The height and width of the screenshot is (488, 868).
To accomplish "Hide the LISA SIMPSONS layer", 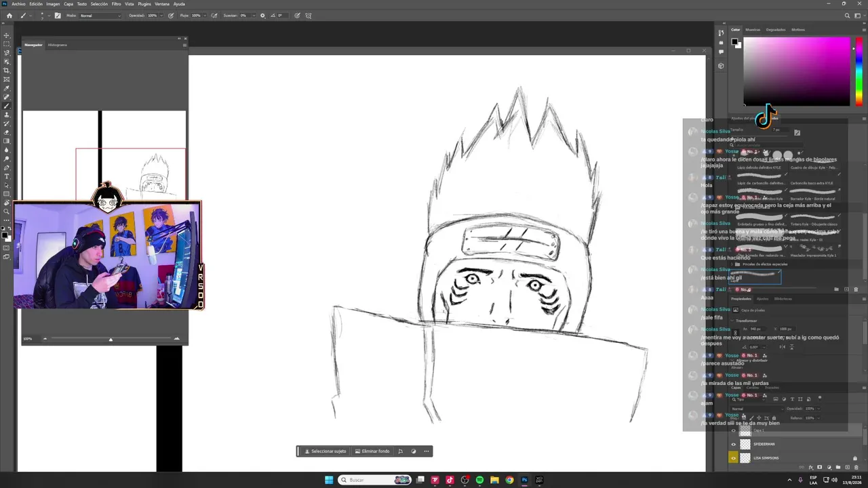I will coord(733,458).
